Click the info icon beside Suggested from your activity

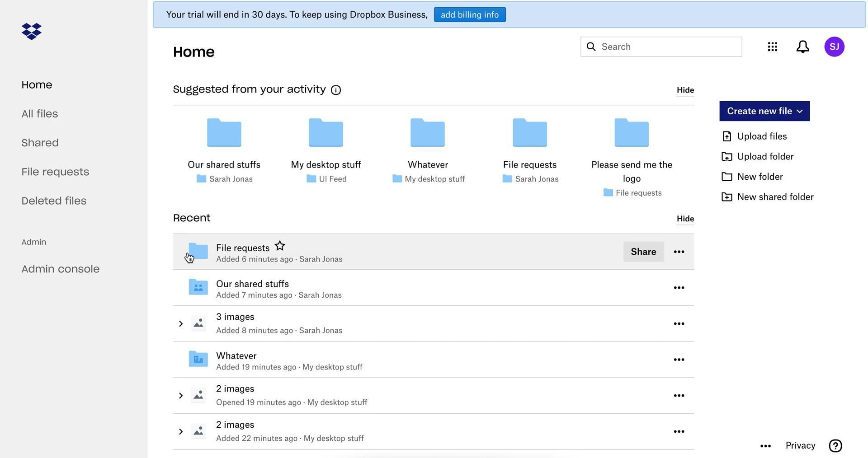tap(336, 90)
